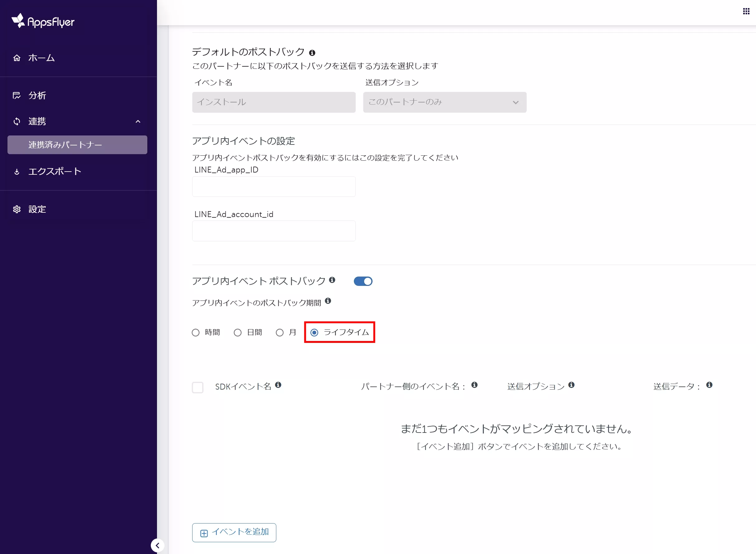Check the SDKイベント名 header checkbox
The height and width of the screenshot is (554, 756).
click(197, 387)
